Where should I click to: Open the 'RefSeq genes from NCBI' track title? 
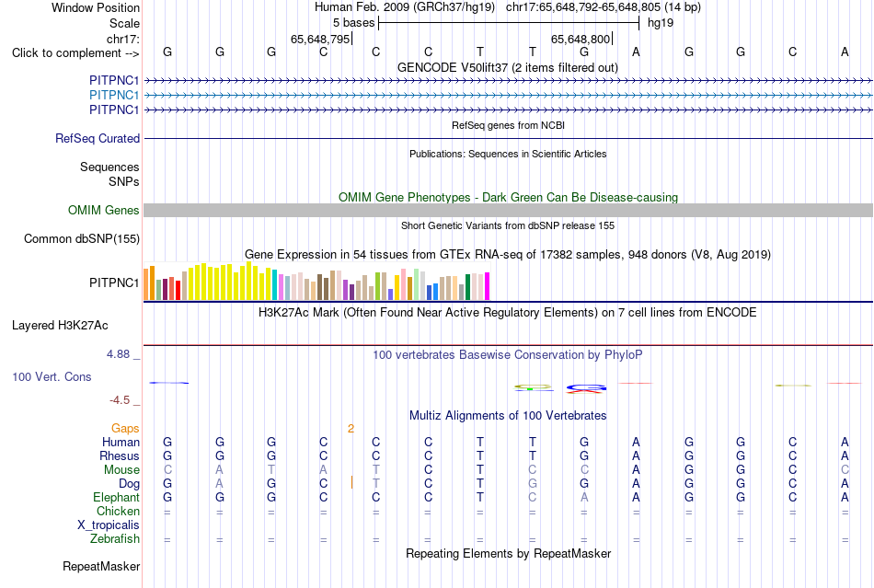[508, 125]
